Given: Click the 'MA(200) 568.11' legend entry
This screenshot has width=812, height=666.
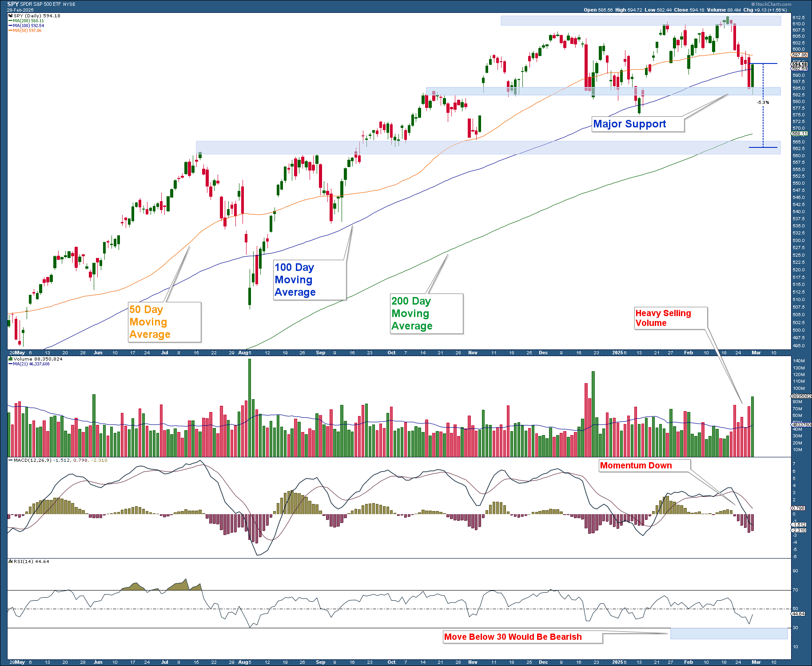Looking at the screenshot, I should tap(28, 21).
